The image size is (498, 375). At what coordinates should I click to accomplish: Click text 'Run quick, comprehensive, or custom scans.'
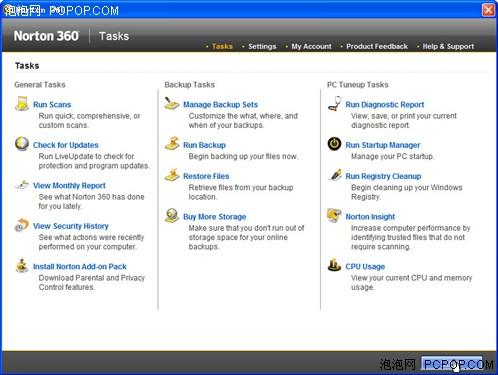tap(89, 121)
